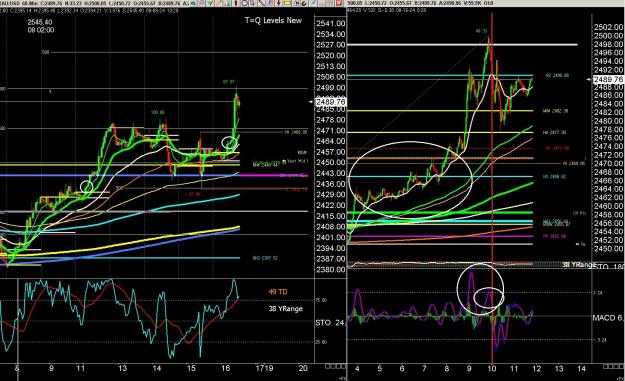Click hour 4 on right chart time axis
The image size is (625, 381).
click(357, 369)
